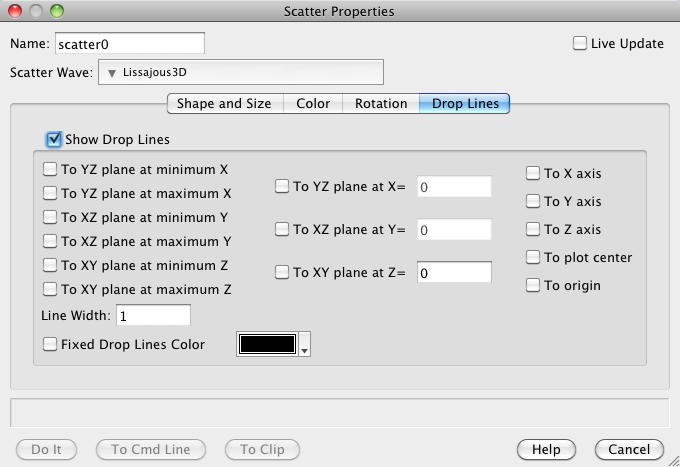
Task: Focus the XY plane at Z= value field
Action: click(x=453, y=273)
